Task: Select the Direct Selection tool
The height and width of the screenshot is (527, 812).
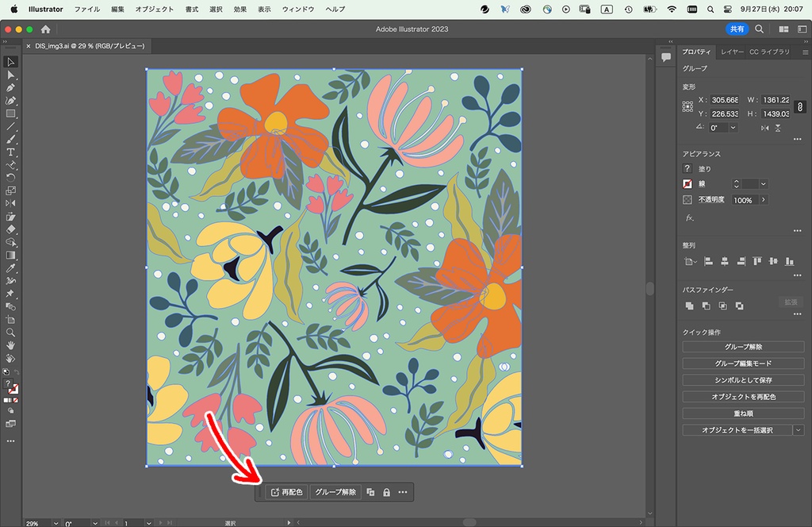Action: point(10,75)
